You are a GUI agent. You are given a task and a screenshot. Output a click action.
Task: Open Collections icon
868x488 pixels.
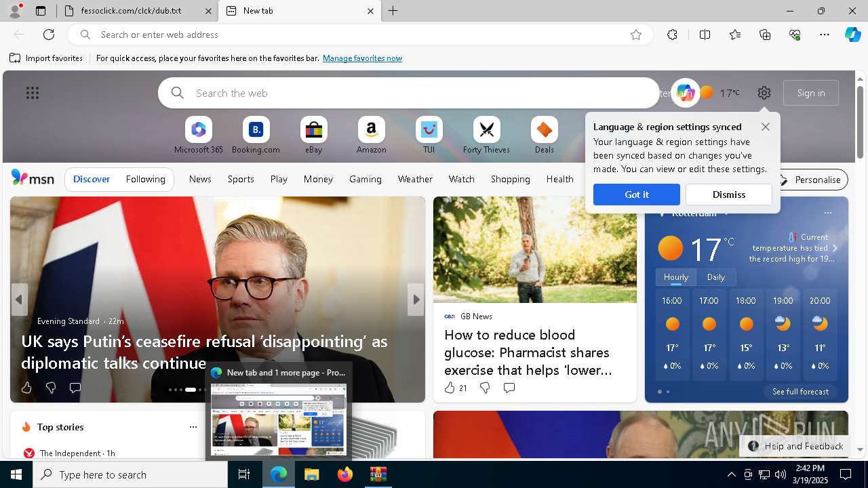(x=765, y=35)
